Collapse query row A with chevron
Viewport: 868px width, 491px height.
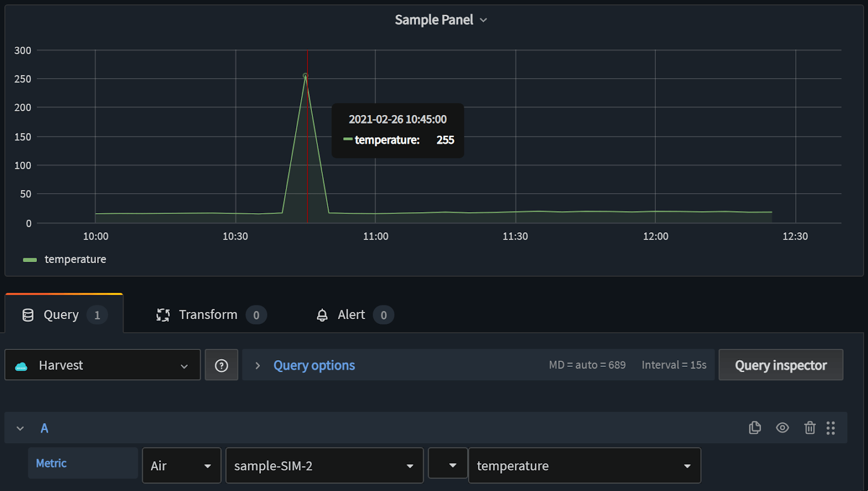[20, 429]
